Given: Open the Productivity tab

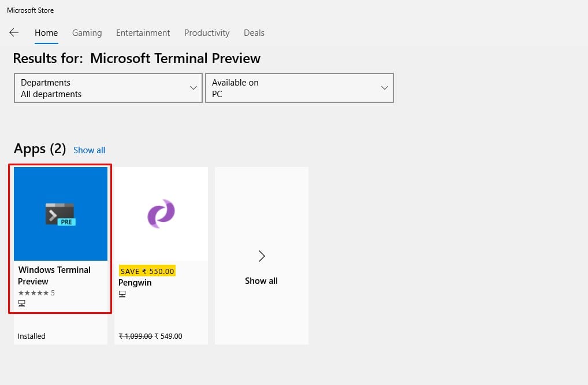Looking at the screenshot, I should coord(207,33).
